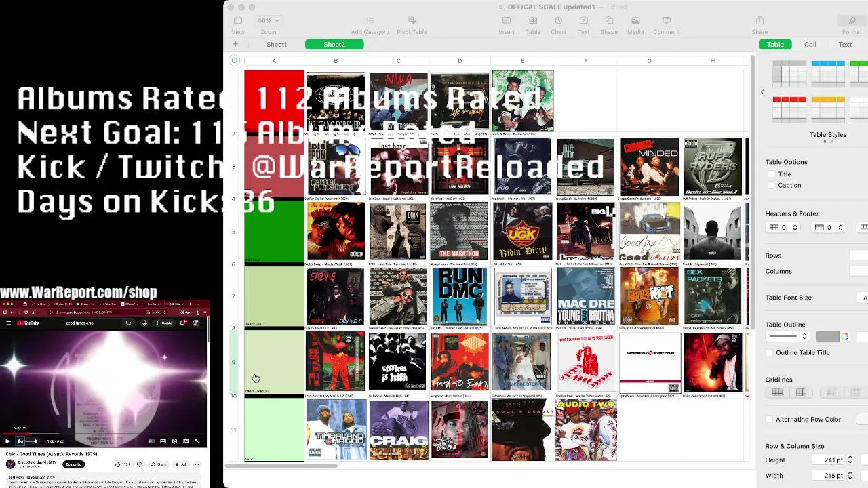
Task: Dislike the Chic Good Times video
Action: click(x=139, y=464)
